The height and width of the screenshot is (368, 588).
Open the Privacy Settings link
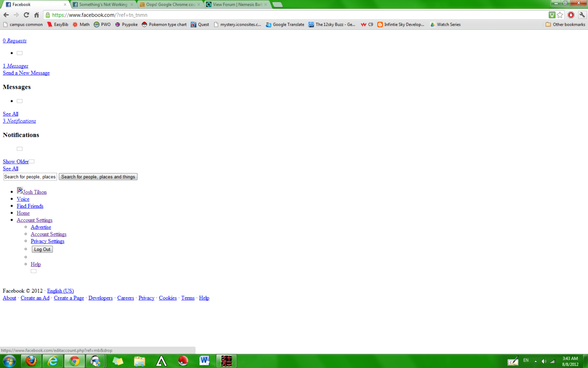click(47, 241)
